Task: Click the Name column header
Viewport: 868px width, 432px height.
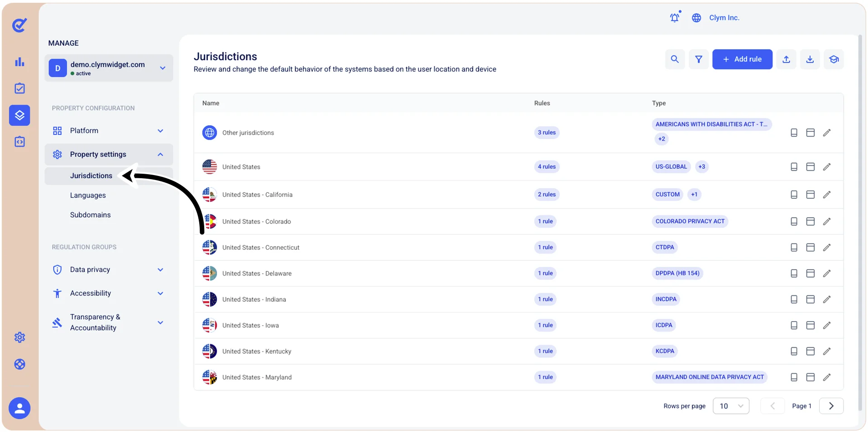Action: (x=211, y=103)
